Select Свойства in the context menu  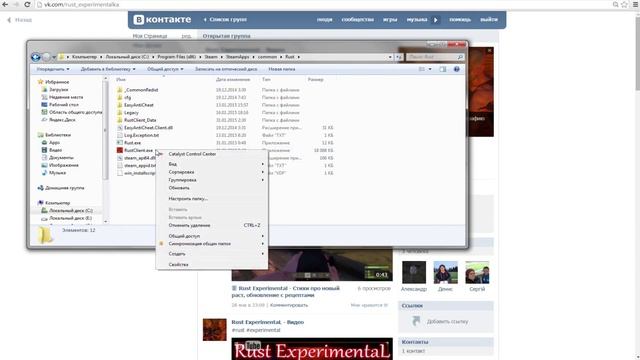211,264
